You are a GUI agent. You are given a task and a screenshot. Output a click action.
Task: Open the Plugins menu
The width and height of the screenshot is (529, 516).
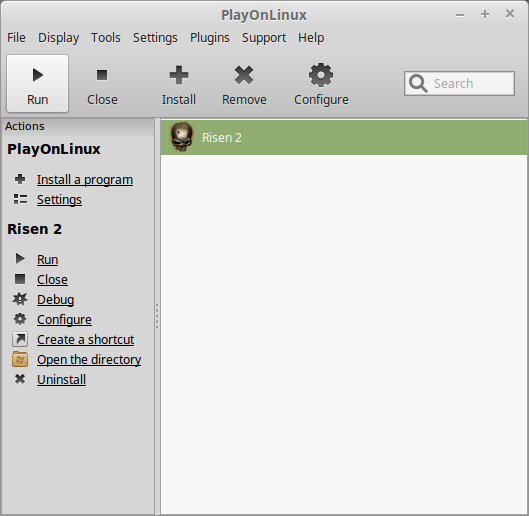click(210, 37)
